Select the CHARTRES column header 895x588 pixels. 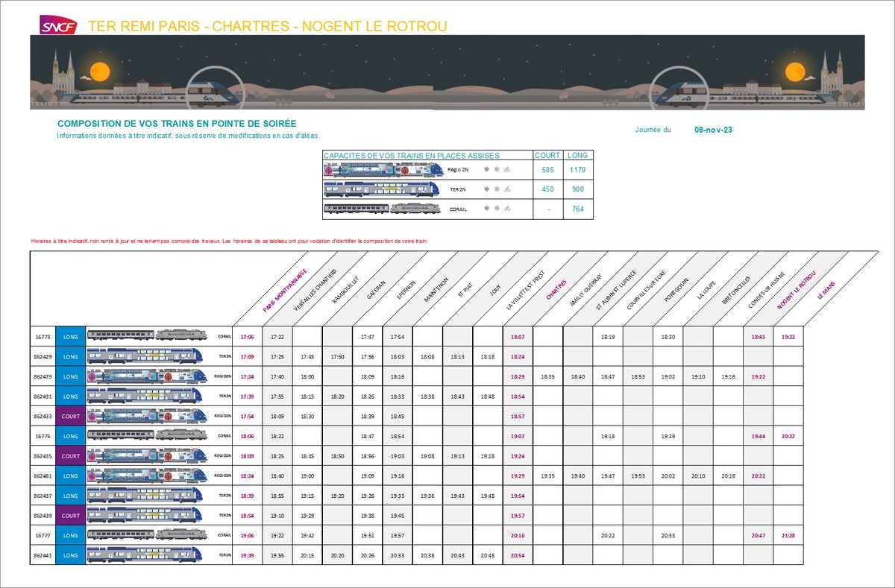tap(557, 290)
